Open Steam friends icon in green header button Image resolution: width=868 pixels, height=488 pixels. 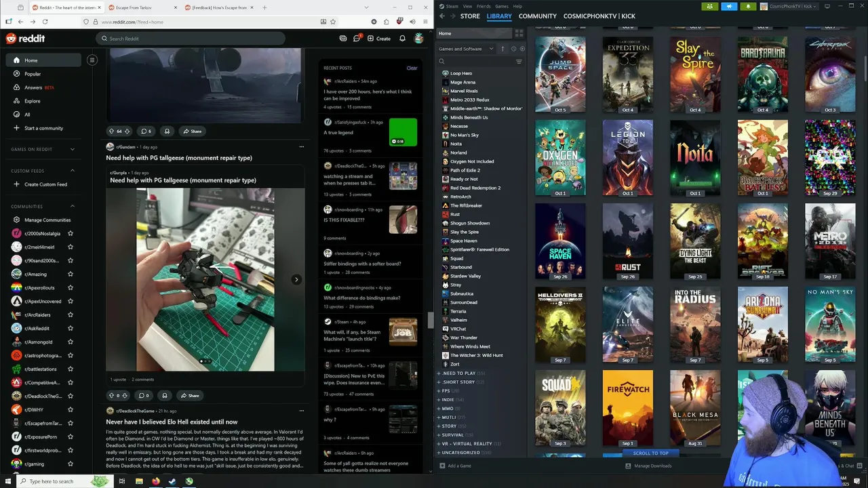[x=709, y=6]
